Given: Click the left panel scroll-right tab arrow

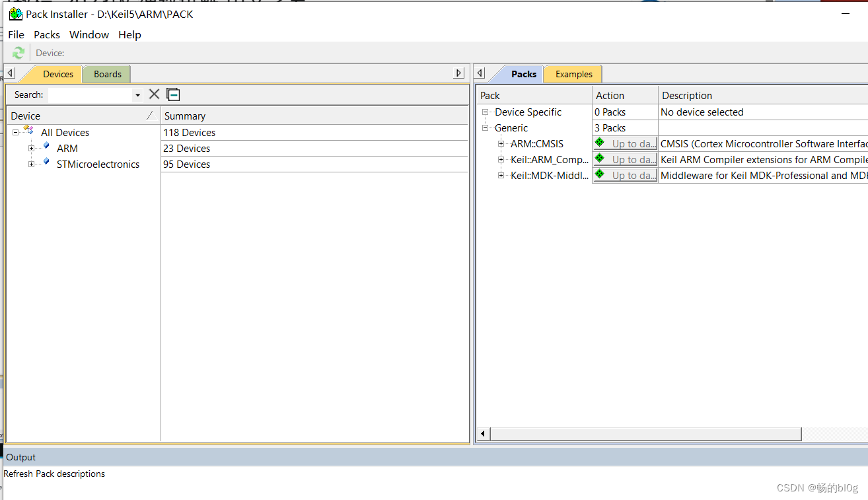Looking at the screenshot, I should tap(460, 73).
